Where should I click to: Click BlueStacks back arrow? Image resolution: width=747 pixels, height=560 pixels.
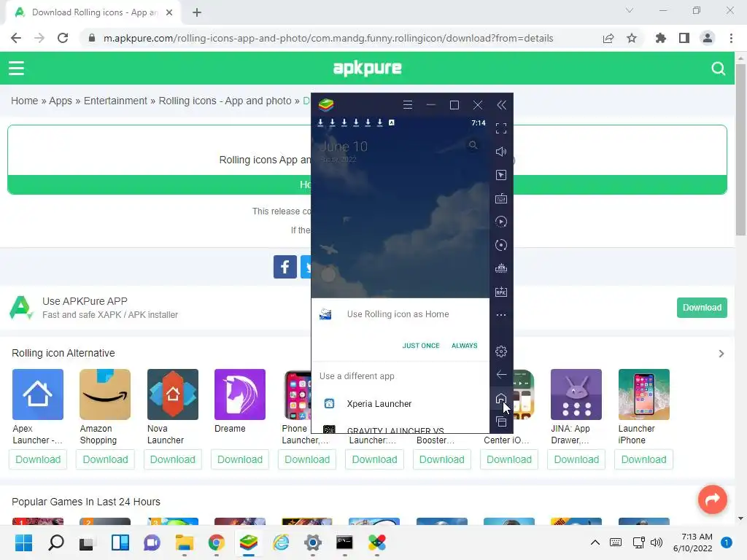click(500, 375)
